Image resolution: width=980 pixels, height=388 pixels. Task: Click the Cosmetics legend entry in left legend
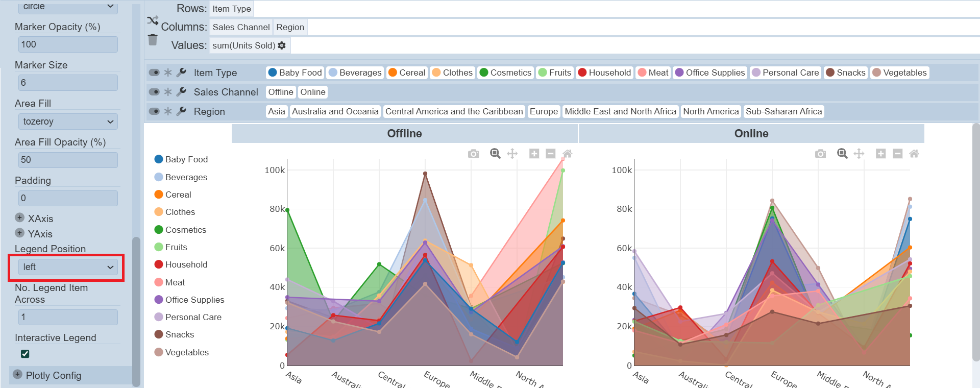[x=185, y=230]
